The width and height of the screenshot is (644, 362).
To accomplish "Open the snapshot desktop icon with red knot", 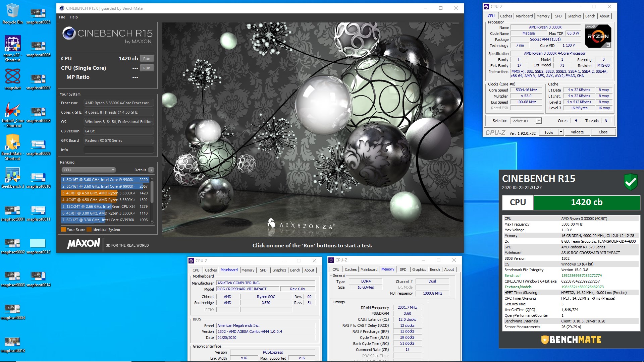I will click(x=12, y=79).
